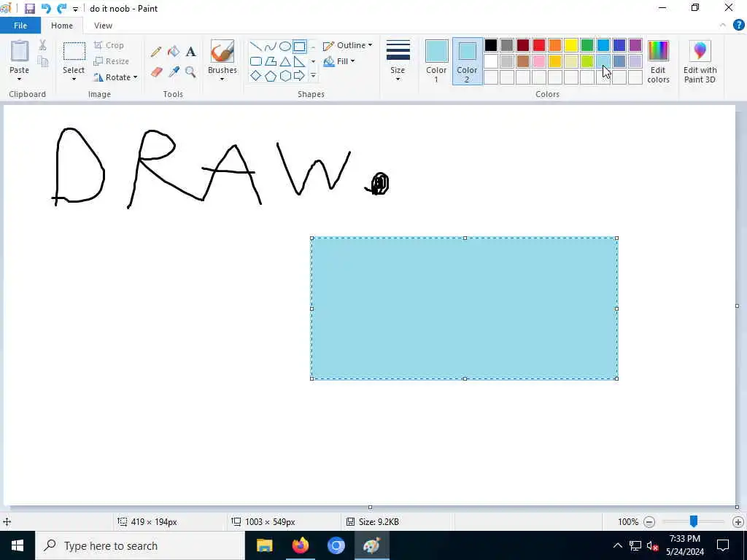Choose the Rectangle shape
The width and height of the screenshot is (747, 560).
299,47
